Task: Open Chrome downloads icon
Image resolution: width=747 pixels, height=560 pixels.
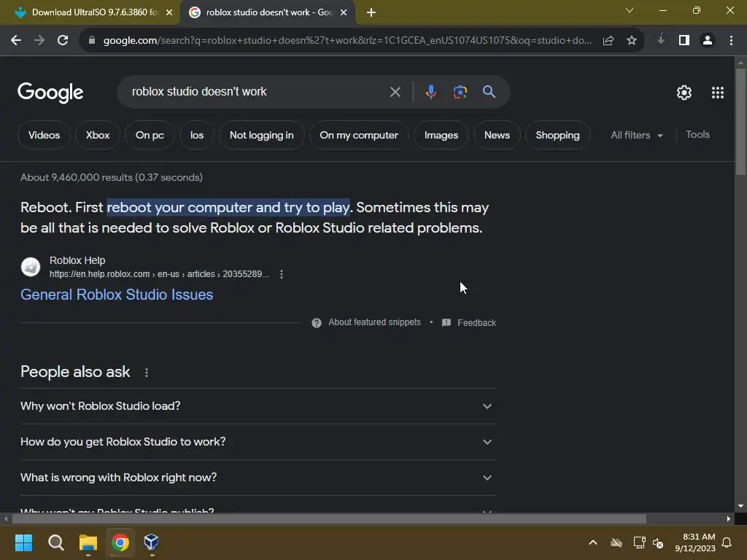Action: coord(661,40)
